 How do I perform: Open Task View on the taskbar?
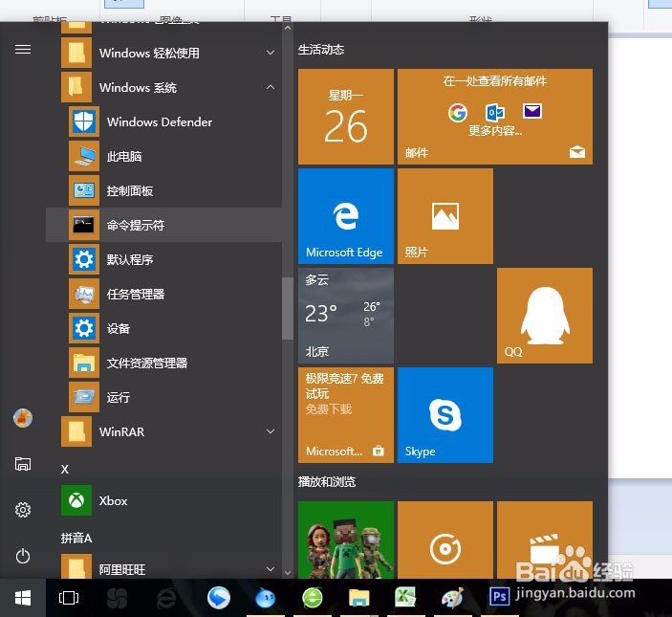(x=69, y=598)
